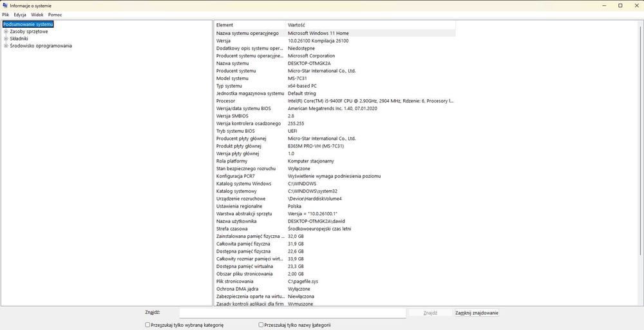644x330 pixels.
Task: Maximize the Informacje o systemie window
Action: tap(620, 5)
